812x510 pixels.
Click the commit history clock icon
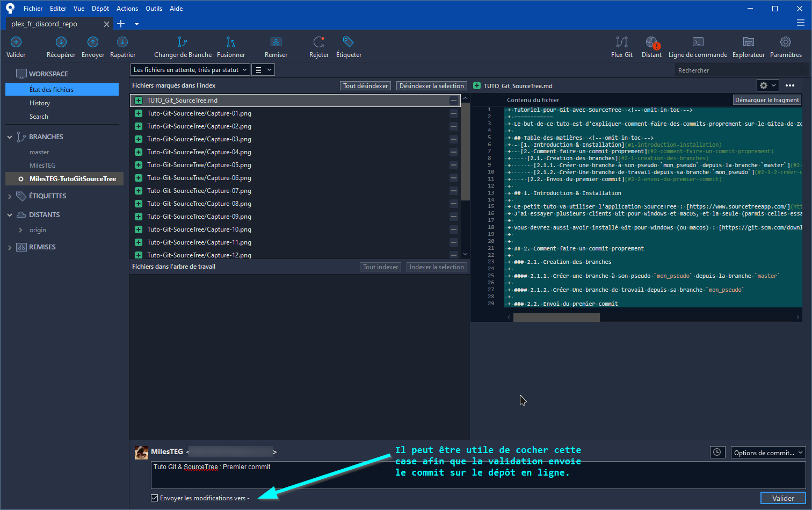click(x=717, y=452)
